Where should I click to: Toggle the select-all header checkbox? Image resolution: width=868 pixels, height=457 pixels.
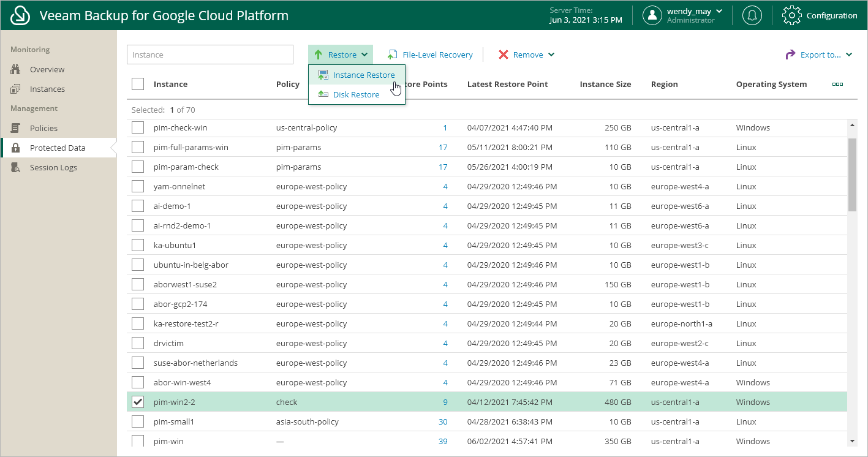(x=138, y=84)
